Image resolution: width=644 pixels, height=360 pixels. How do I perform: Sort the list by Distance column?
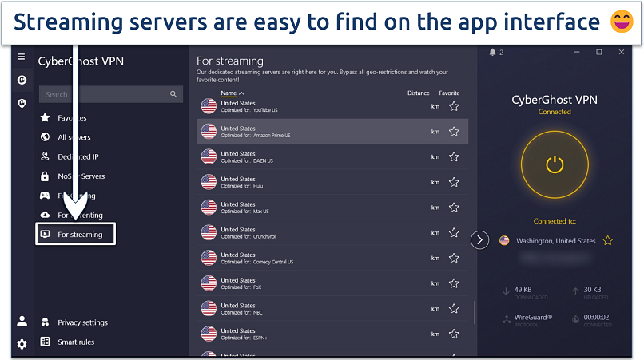point(418,93)
